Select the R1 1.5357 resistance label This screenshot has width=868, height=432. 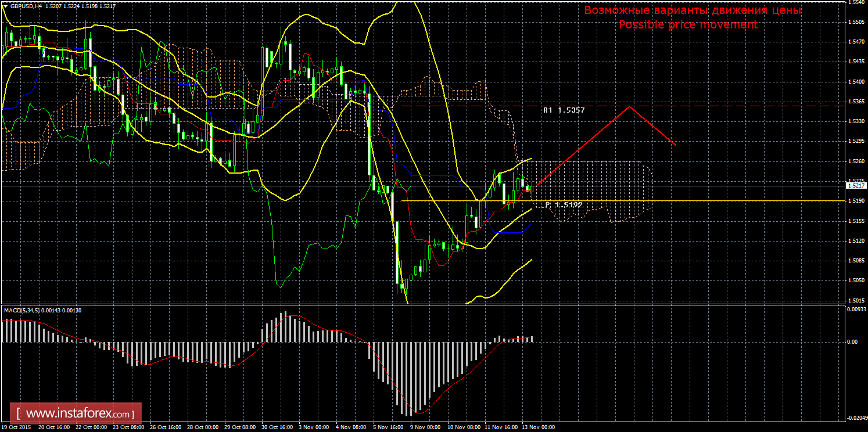coord(564,110)
